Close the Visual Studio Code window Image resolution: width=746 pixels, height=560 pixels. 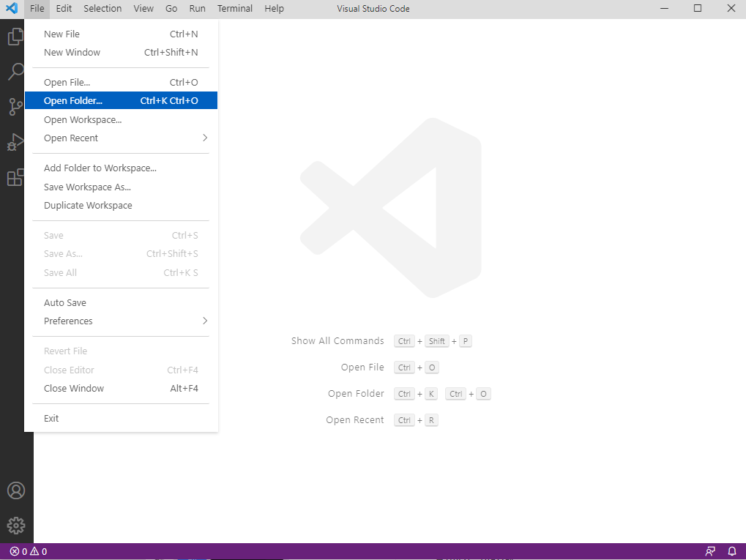(x=731, y=8)
